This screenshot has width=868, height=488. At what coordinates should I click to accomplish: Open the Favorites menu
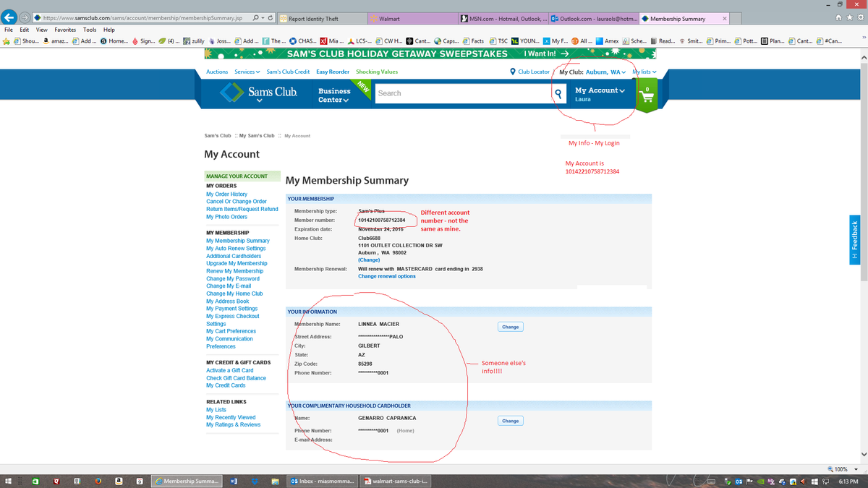pyautogui.click(x=65, y=30)
